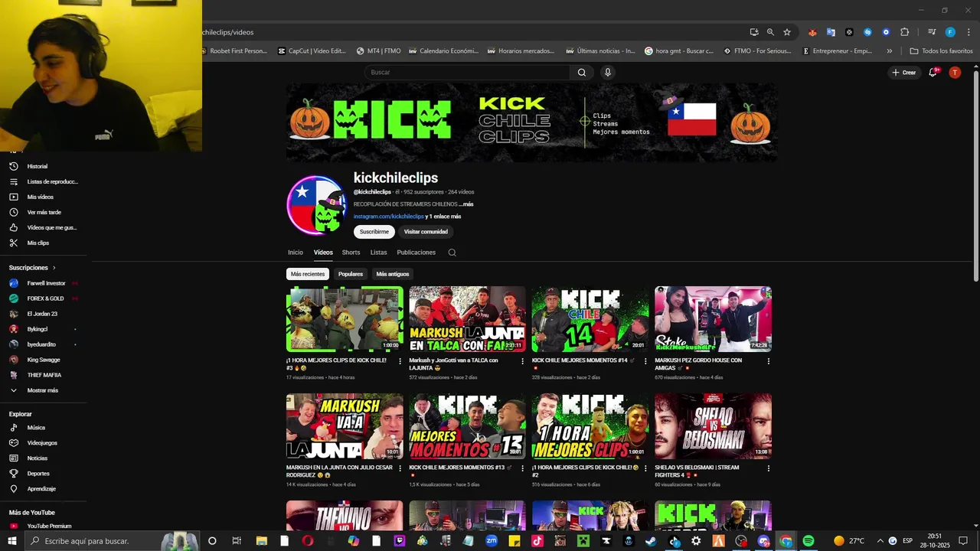Open options menu for MARKUSH PEZ GORDO video
This screenshot has height=551, width=980.
click(768, 361)
